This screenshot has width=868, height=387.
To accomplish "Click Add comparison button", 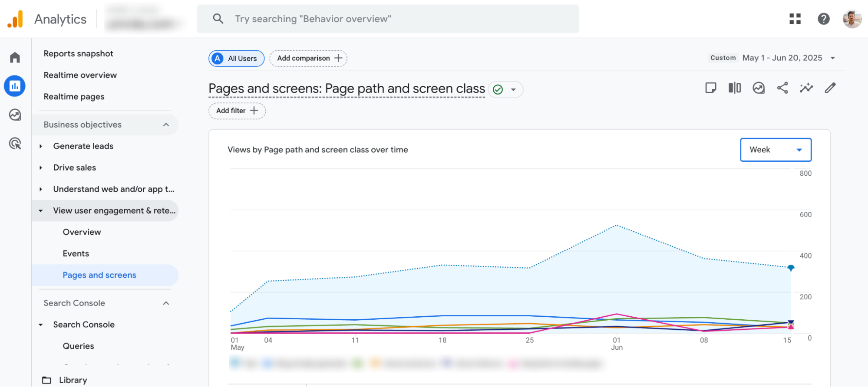I will click(x=308, y=59).
